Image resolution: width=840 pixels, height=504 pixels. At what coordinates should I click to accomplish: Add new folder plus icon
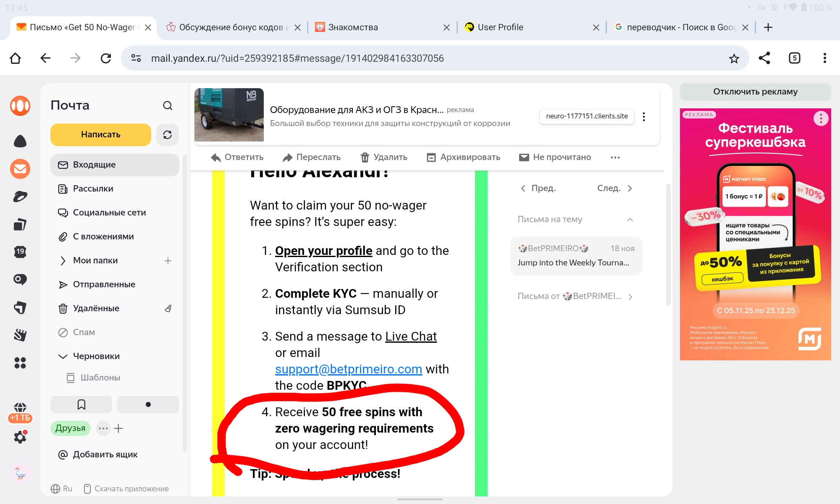168,261
